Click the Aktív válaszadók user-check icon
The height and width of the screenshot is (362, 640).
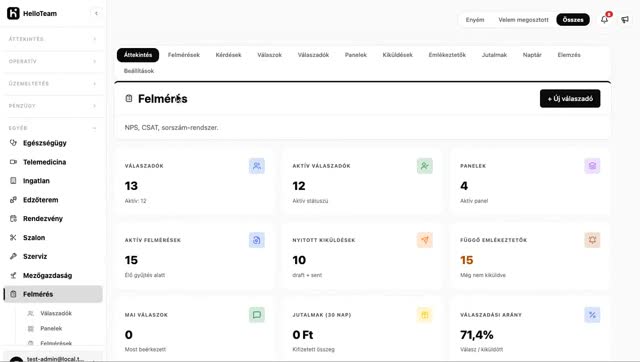pos(424,166)
